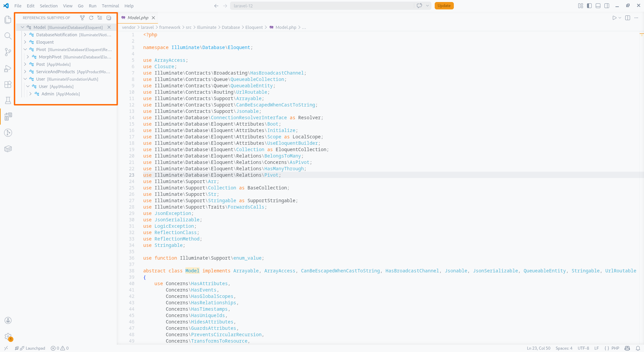Open remote window indicator in status bar
This screenshot has width=644, height=352.
point(6,348)
